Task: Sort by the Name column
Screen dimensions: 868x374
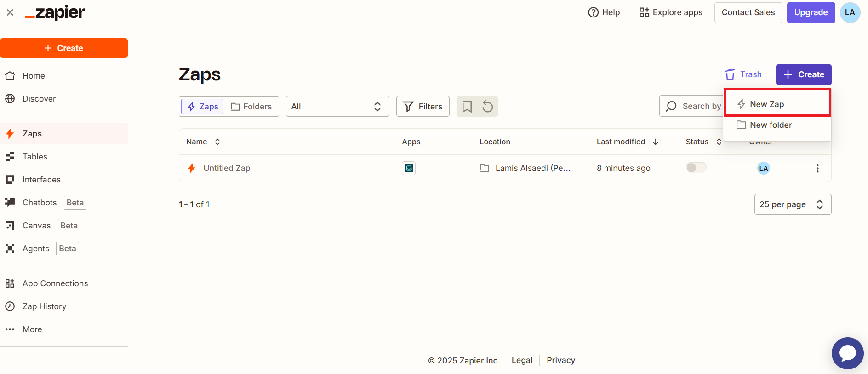Action: coord(203,142)
